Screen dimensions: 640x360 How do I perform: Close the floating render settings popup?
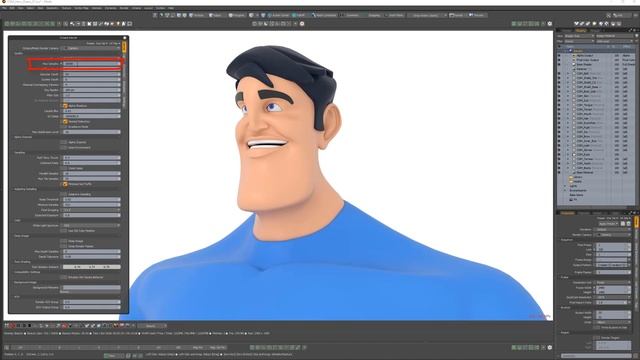click(124, 38)
